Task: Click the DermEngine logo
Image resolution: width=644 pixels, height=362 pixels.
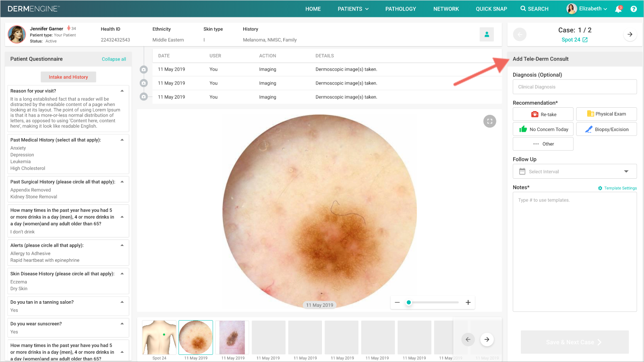Action: click(x=34, y=9)
